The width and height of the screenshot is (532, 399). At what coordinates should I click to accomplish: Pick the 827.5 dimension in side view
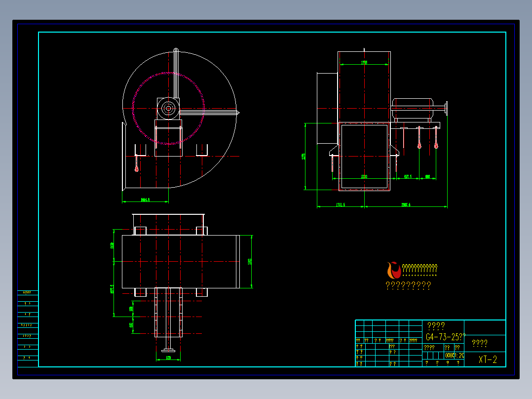coord(408,177)
